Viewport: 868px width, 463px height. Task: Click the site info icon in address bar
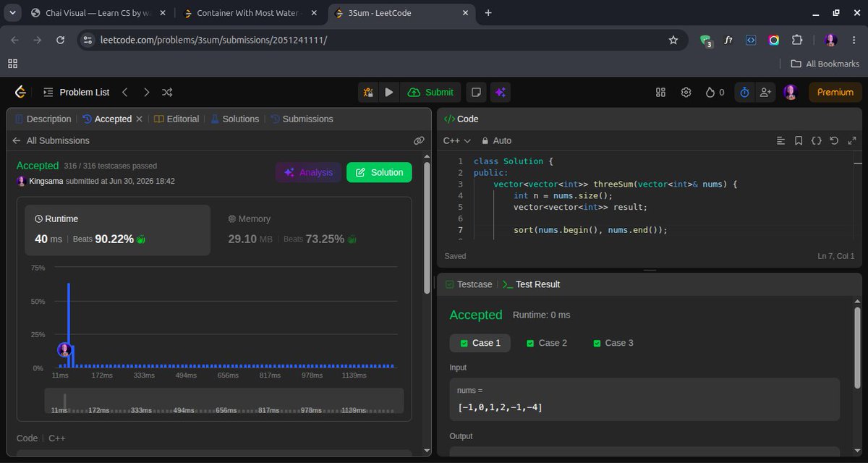coord(88,40)
